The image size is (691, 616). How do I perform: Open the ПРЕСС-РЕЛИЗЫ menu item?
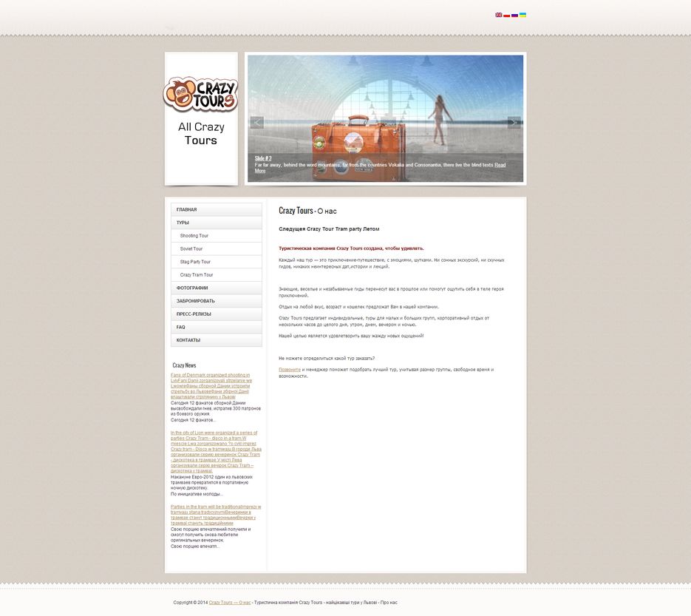pos(217,314)
